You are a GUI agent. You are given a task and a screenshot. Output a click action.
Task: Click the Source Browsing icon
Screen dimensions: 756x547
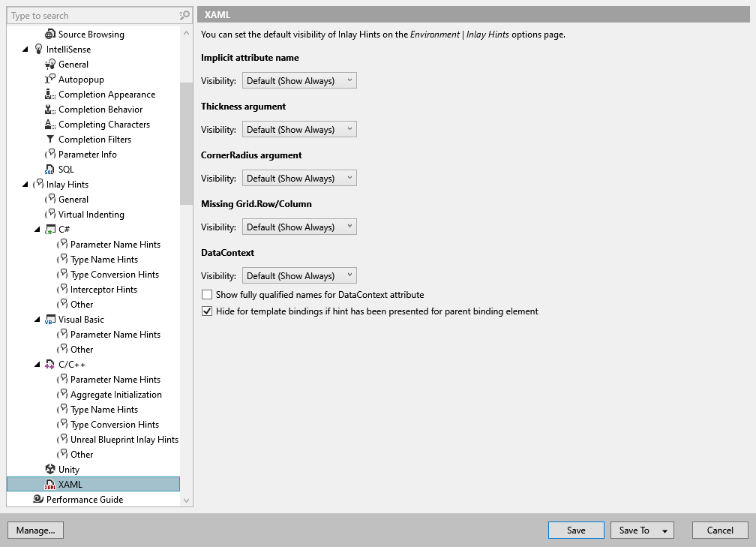pyautogui.click(x=51, y=34)
